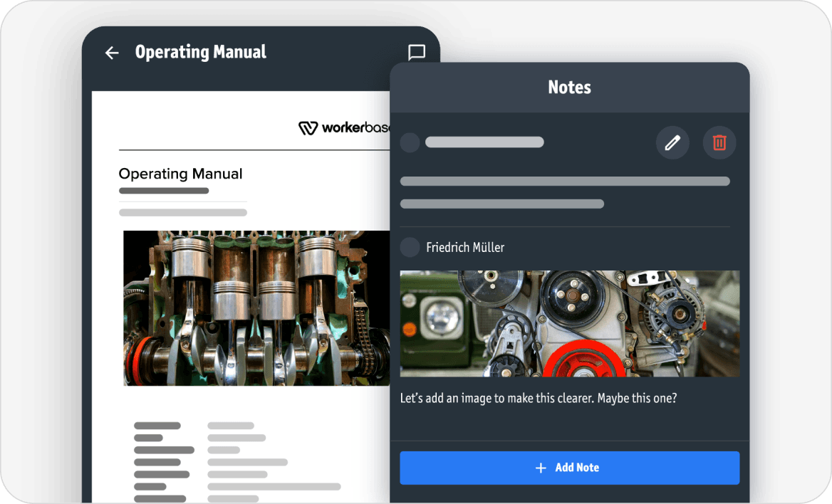Click the first note's author avatar
The width and height of the screenshot is (832, 504).
coord(410,142)
